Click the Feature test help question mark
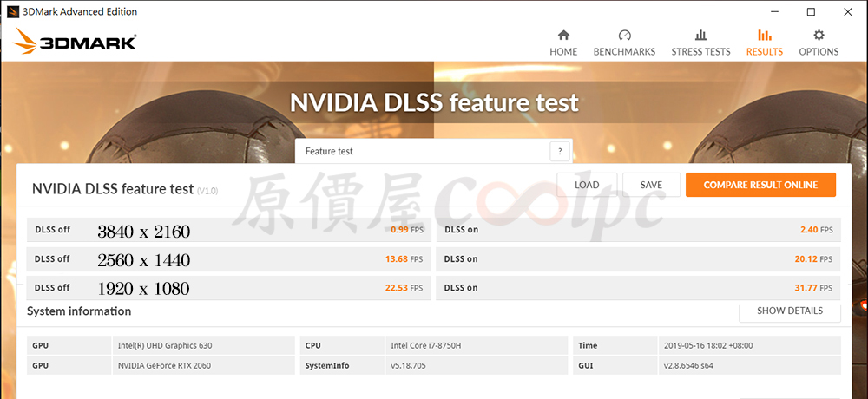The height and width of the screenshot is (399, 868). [560, 151]
